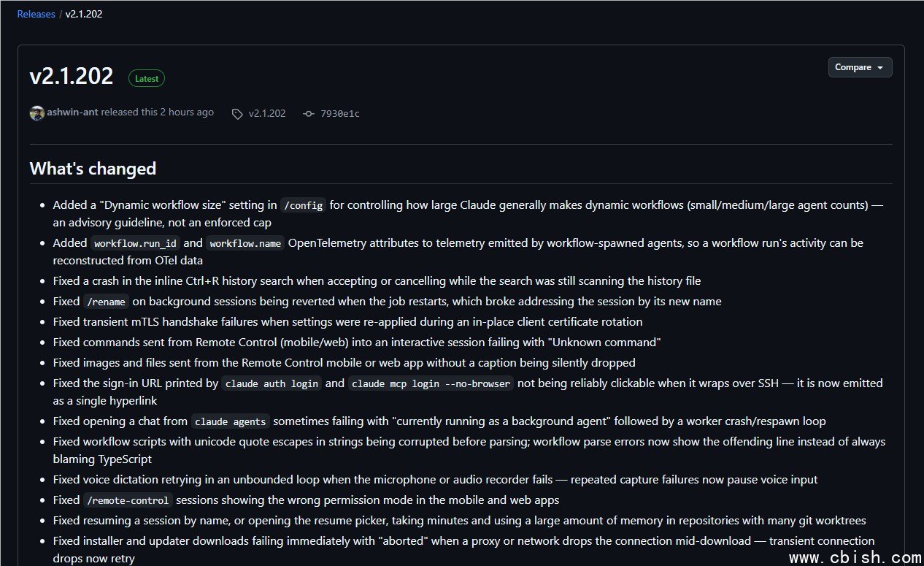The image size is (924, 566).
Task: Click the "claude agents" code snippet
Action: (x=231, y=421)
